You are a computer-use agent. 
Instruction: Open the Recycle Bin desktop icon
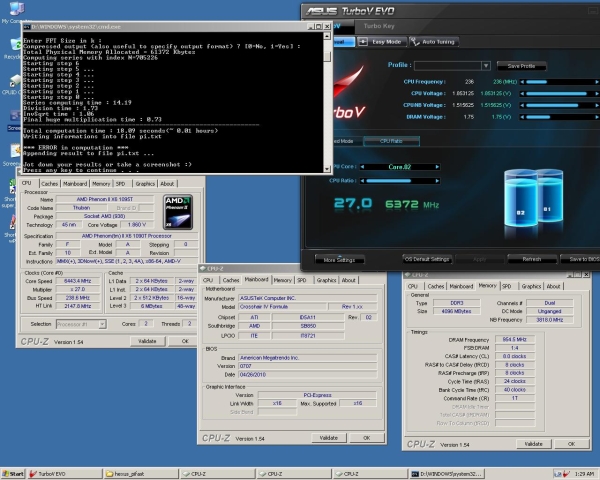point(15,44)
